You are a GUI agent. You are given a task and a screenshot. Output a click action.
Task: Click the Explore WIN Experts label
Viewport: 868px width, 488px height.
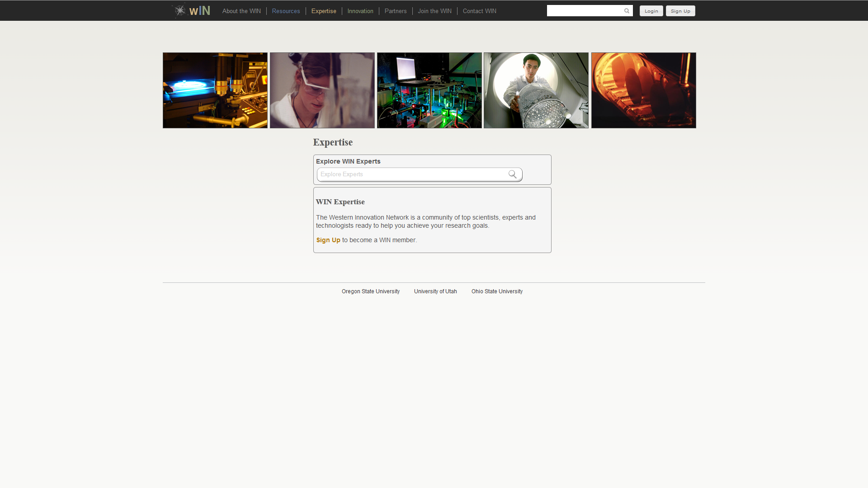(348, 161)
